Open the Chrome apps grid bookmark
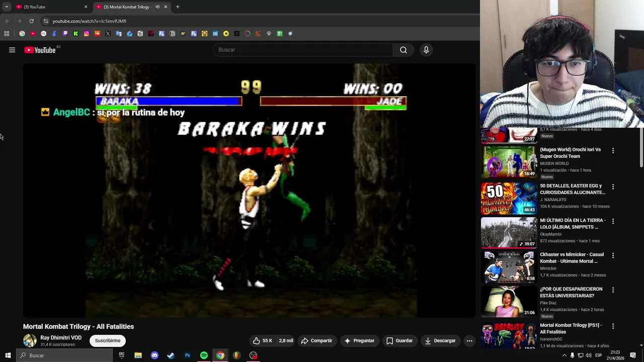The width and height of the screenshot is (644, 362). (7, 34)
